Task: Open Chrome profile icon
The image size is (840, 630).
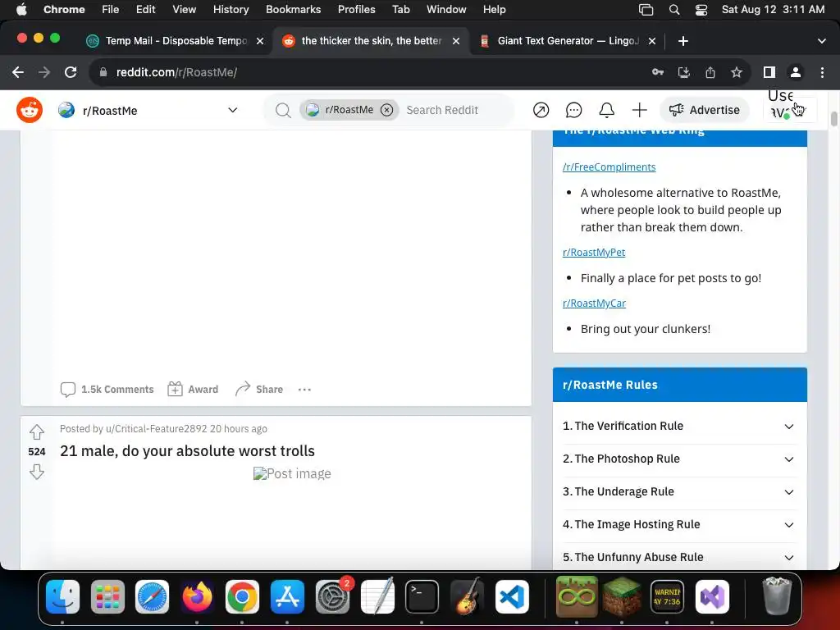Action: pos(796,72)
